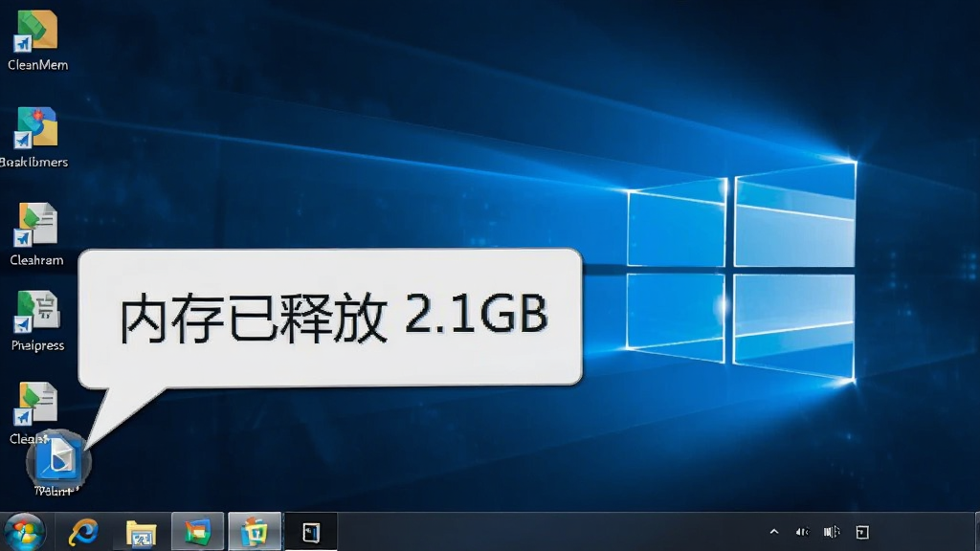Open the action center notification icon
This screenshot has height=551, width=980.
(862, 532)
